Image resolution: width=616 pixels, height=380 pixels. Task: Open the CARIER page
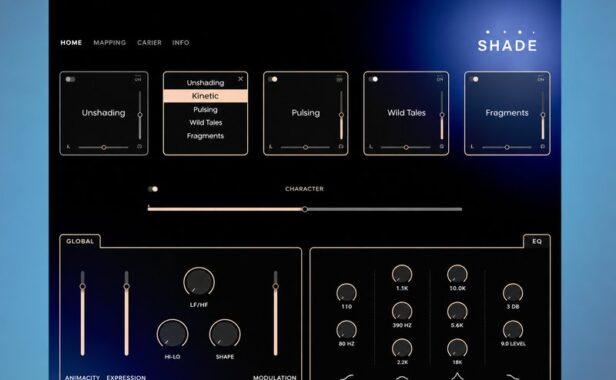pyautogui.click(x=149, y=42)
